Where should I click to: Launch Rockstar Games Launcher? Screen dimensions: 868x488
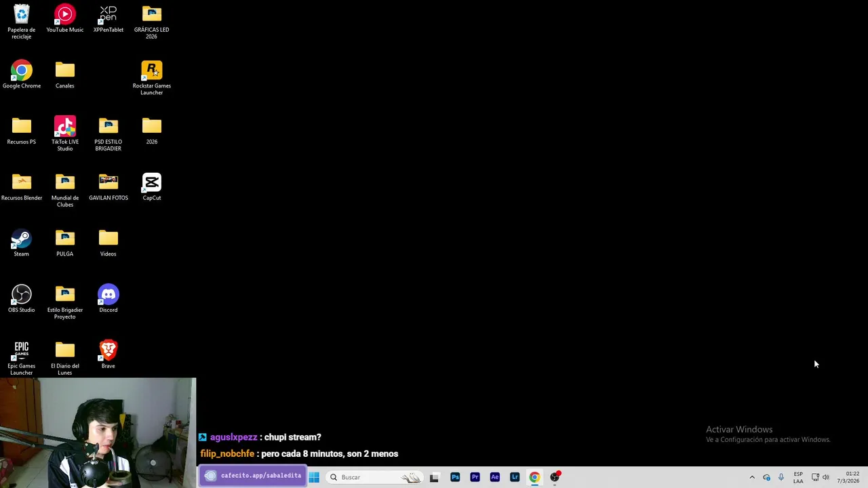click(151, 78)
